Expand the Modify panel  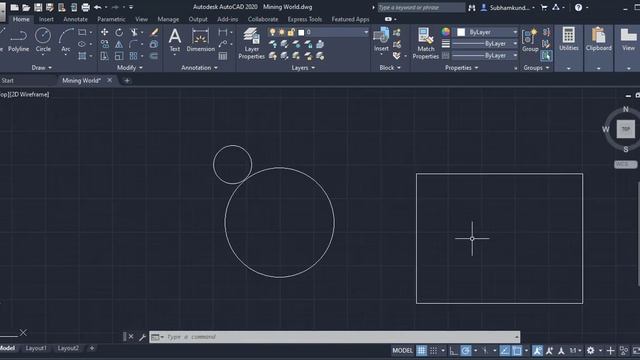tap(130, 68)
